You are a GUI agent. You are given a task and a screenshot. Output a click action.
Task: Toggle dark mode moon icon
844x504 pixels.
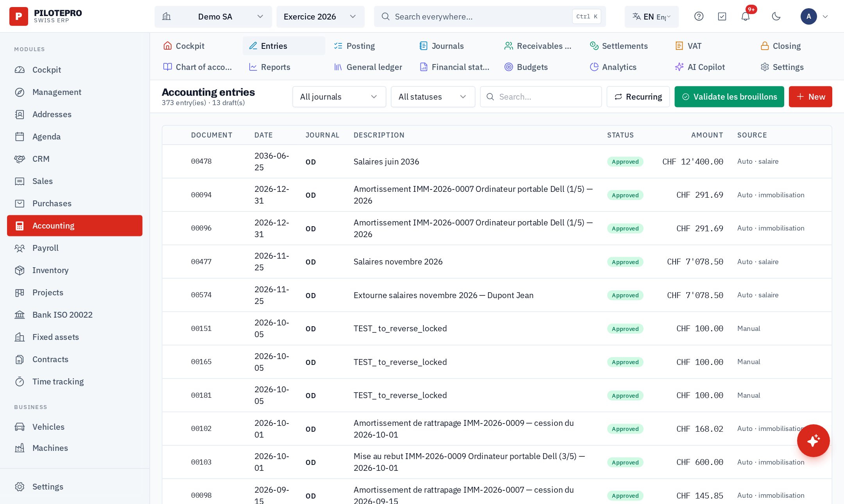click(x=776, y=16)
